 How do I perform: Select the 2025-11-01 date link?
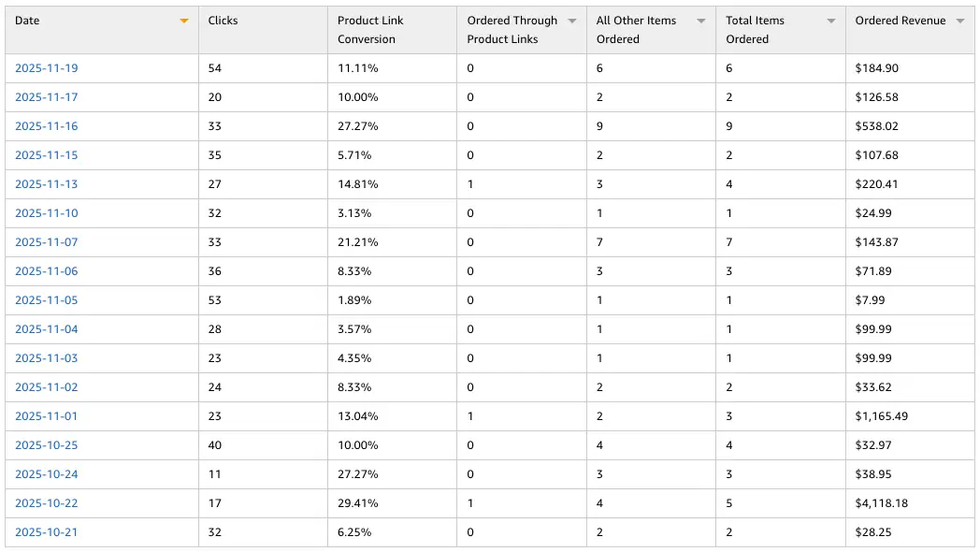47,416
